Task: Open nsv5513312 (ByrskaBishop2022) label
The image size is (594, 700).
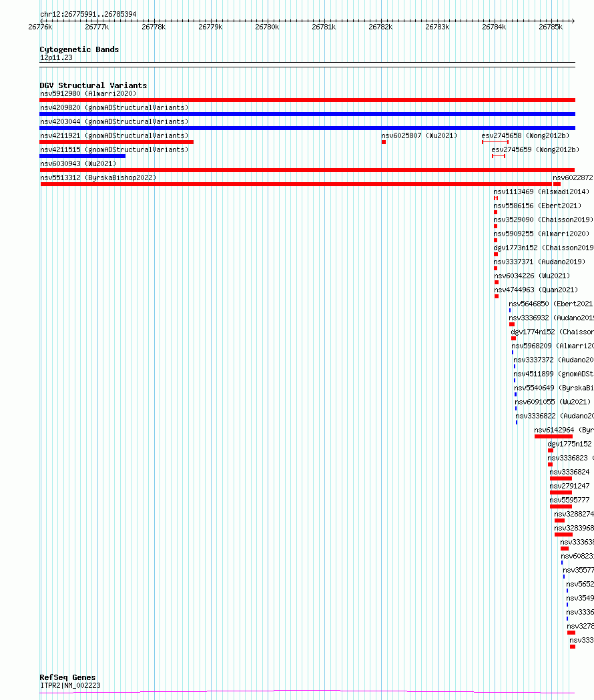Action: pos(98,178)
